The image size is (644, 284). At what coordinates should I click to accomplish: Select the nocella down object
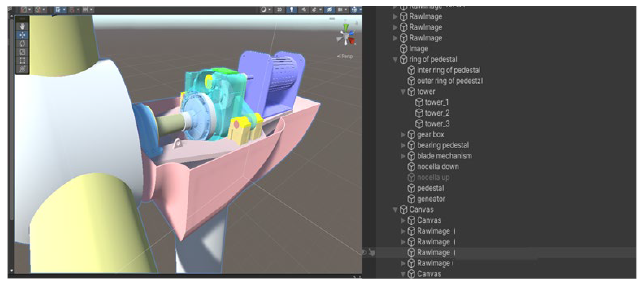pyautogui.click(x=437, y=167)
